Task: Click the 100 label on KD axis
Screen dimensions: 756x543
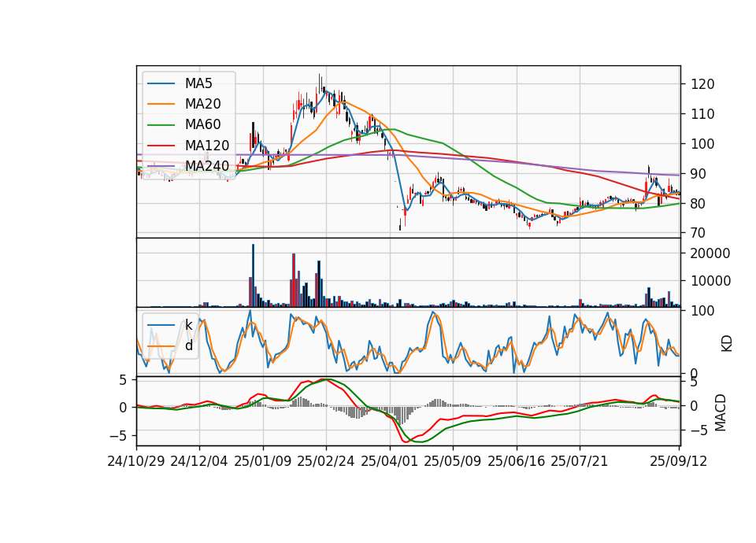Action: click(x=702, y=311)
